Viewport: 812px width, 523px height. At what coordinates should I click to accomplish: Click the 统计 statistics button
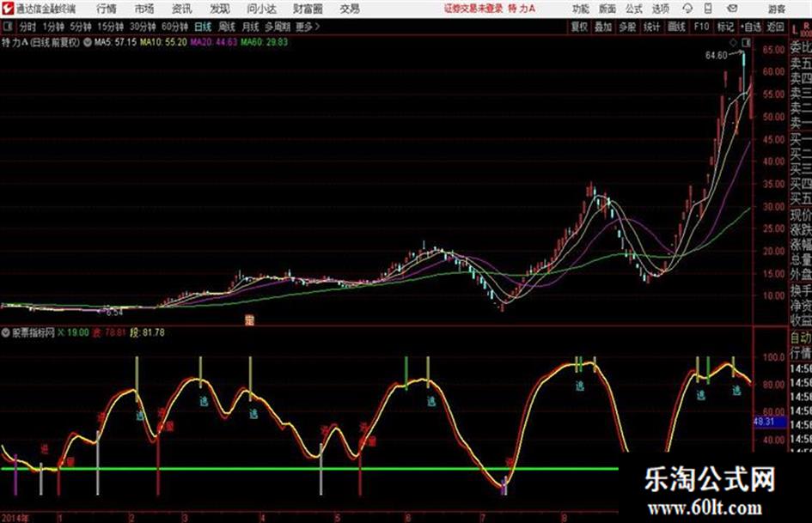click(x=651, y=27)
